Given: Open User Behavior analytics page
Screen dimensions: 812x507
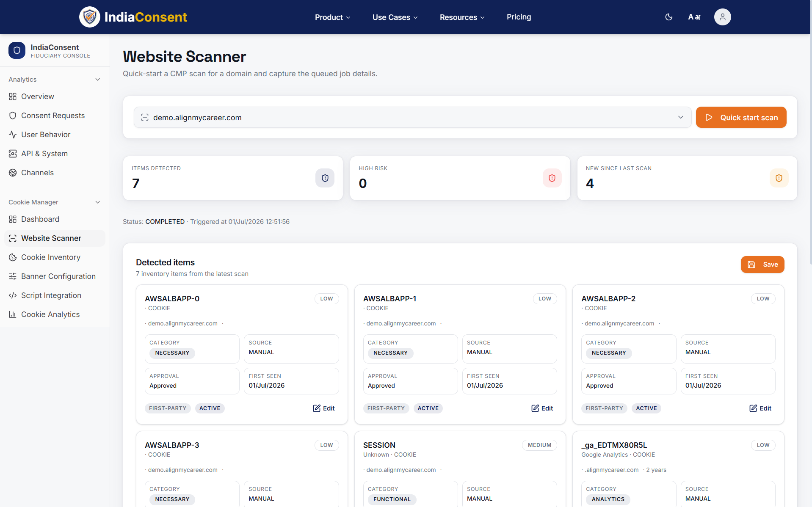Looking at the screenshot, I should [x=55, y=135].
